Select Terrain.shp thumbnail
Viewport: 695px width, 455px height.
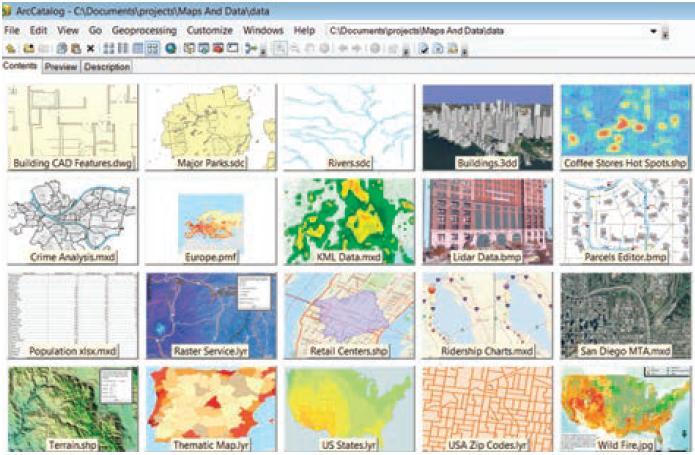pyautogui.click(x=73, y=409)
